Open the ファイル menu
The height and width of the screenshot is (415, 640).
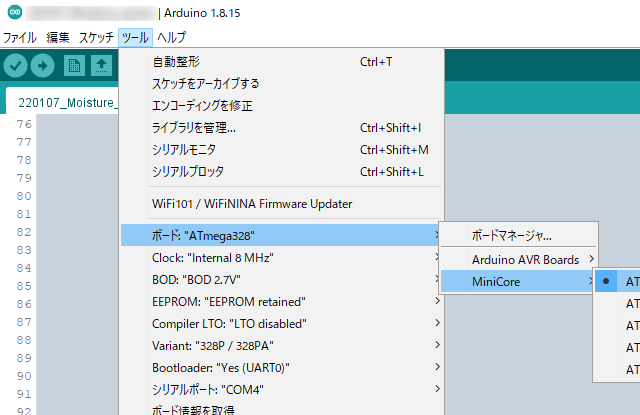click(19, 37)
